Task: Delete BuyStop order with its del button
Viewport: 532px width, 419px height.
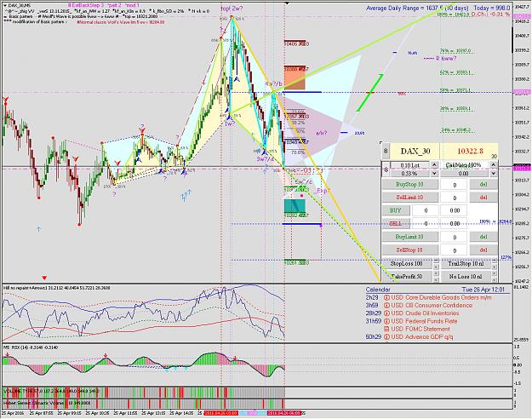Action: [x=483, y=184]
